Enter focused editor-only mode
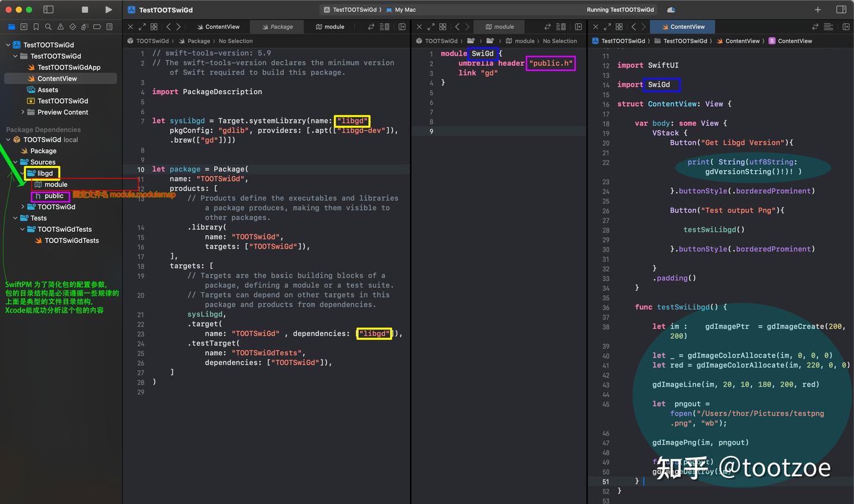 pos(142,27)
